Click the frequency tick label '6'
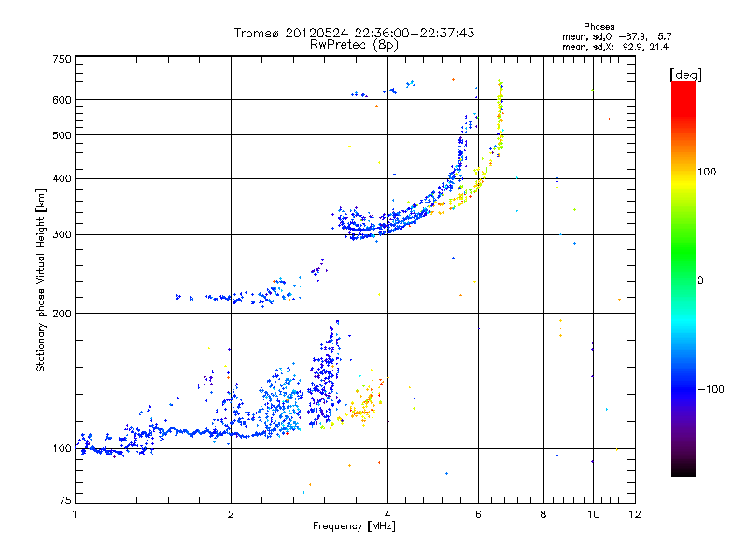Image resolution: width=747 pixels, height=560 pixels. click(x=478, y=514)
